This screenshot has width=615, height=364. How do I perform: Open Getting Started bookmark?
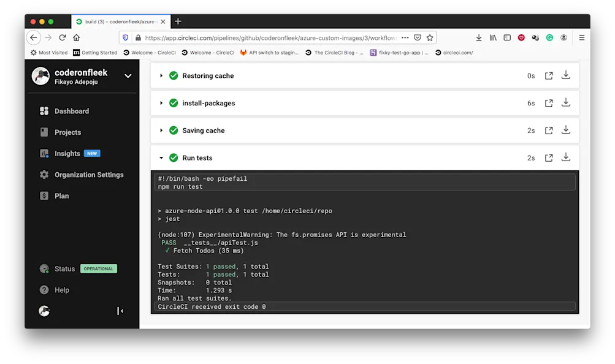tap(95, 53)
